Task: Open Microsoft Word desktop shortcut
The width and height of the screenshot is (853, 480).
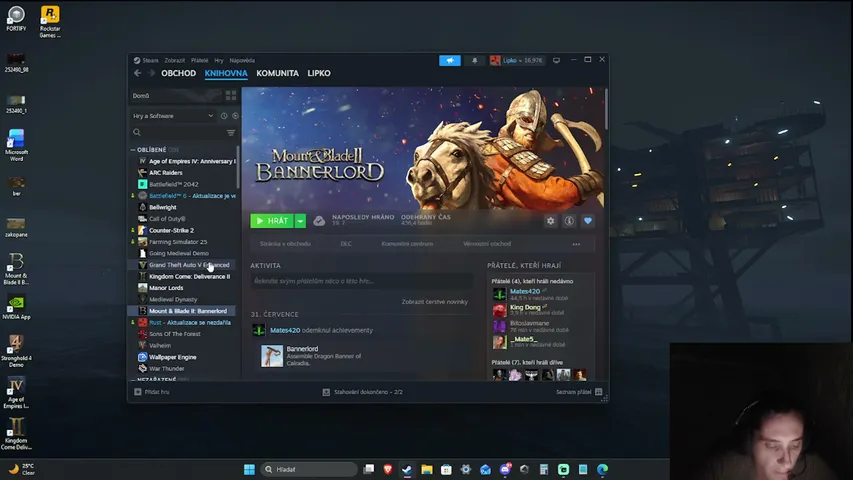Action: tap(16, 145)
